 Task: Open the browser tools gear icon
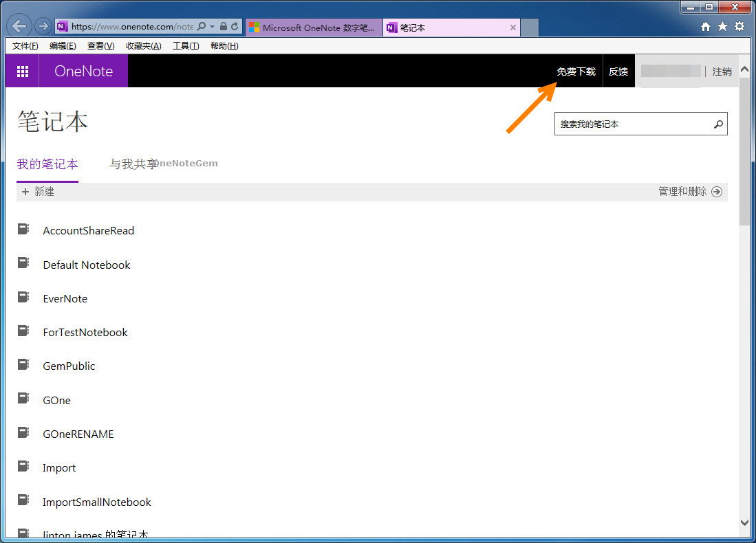tap(739, 27)
